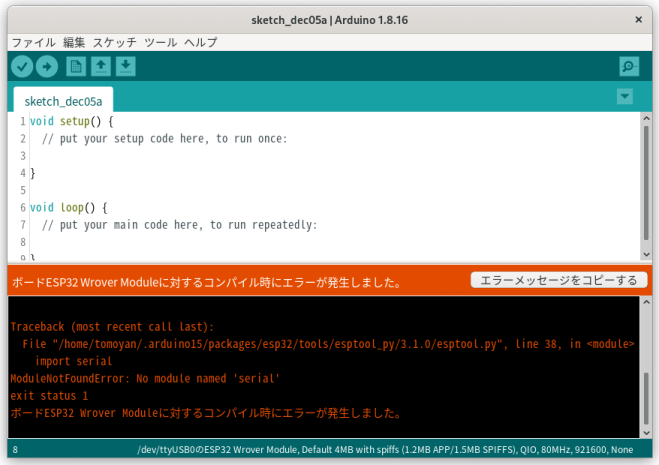
Task: Click the Upload arrow button
Action: tap(47, 66)
